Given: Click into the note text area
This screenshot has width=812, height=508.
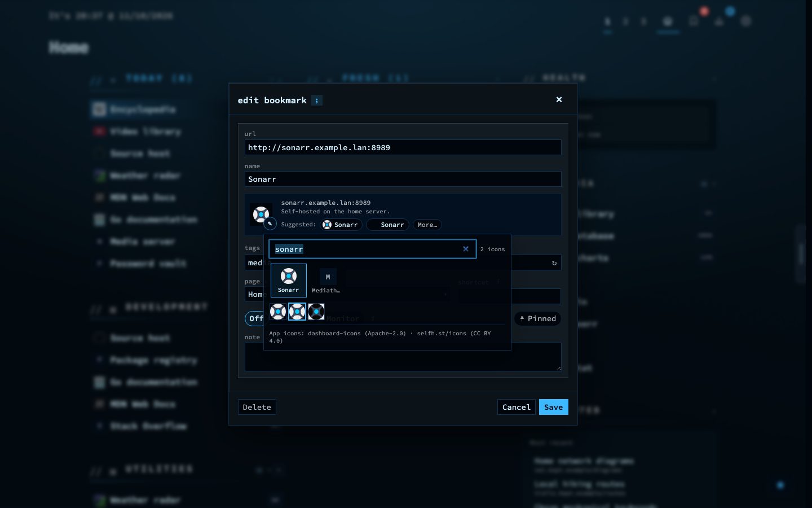Looking at the screenshot, I should click(x=403, y=357).
